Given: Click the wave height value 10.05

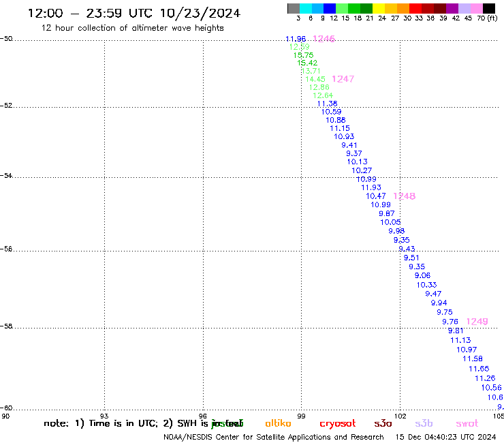Looking at the screenshot, I should pyautogui.click(x=390, y=222).
